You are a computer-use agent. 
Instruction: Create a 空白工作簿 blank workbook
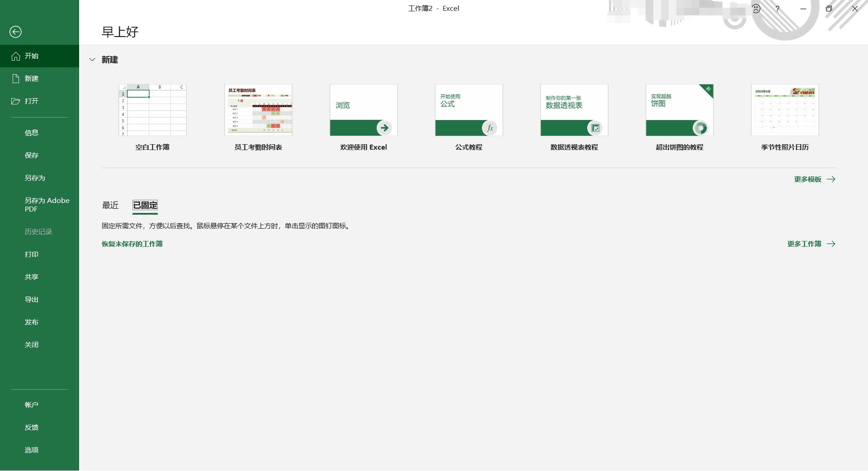pyautogui.click(x=152, y=110)
